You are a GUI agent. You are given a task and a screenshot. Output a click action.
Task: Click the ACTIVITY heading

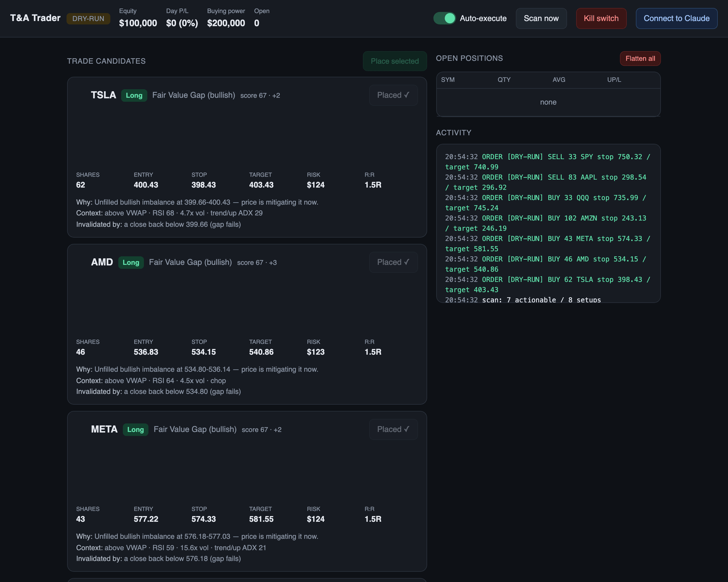[454, 133]
